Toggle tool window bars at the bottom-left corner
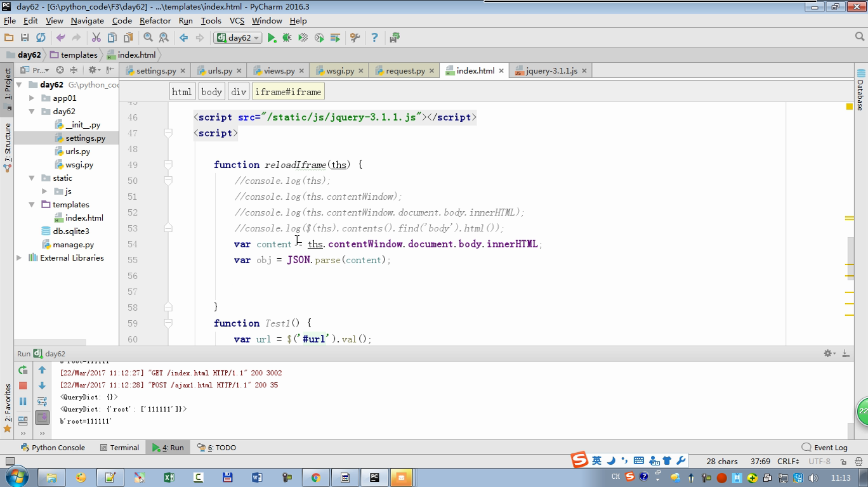868x487 pixels. coord(9,462)
